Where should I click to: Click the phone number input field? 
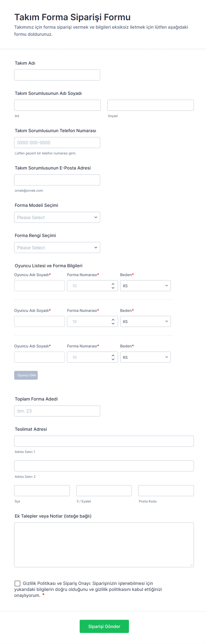[x=57, y=142]
